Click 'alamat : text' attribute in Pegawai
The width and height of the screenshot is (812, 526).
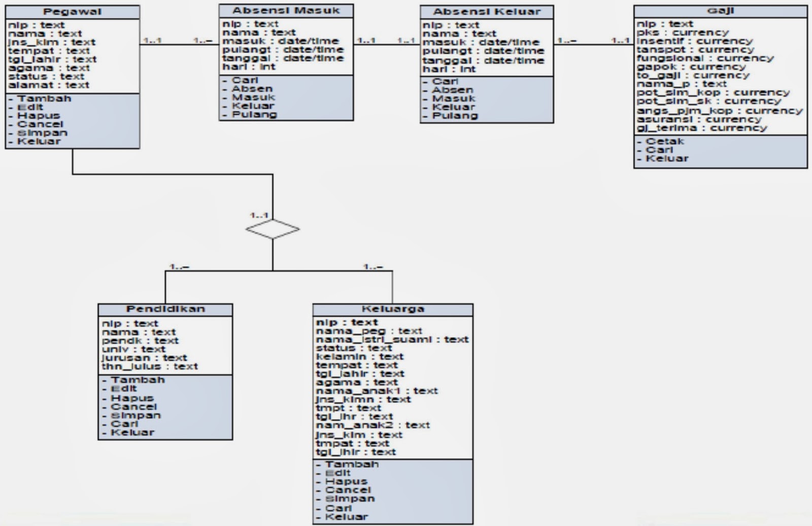pos(48,85)
